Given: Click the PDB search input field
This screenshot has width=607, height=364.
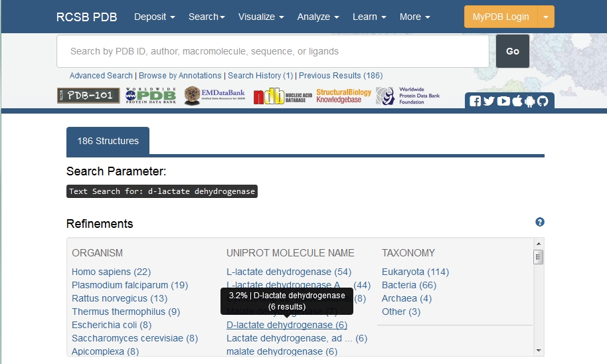Looking at the screenshot, I should [x=272, y=51].
